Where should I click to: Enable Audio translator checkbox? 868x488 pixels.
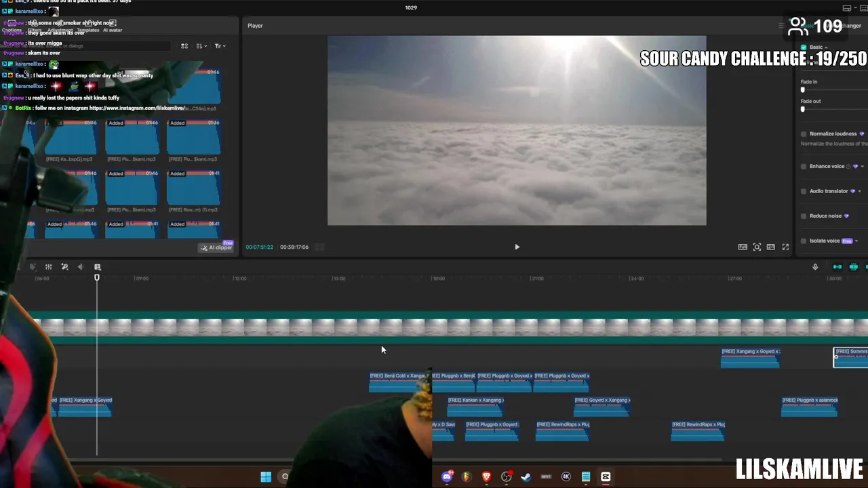804,191
